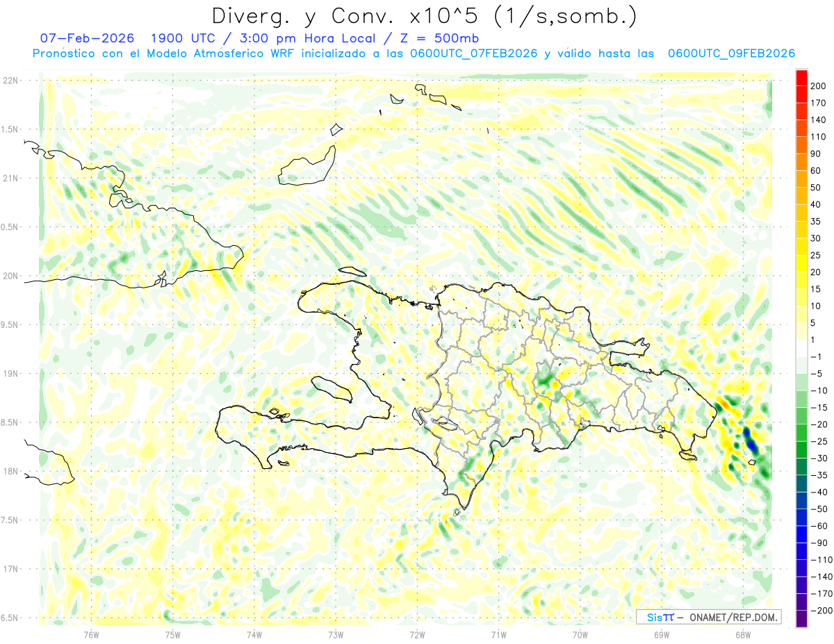
Task: Click the title 'Diverg. y Conv. x10^5'
Action: click(352, 15)
